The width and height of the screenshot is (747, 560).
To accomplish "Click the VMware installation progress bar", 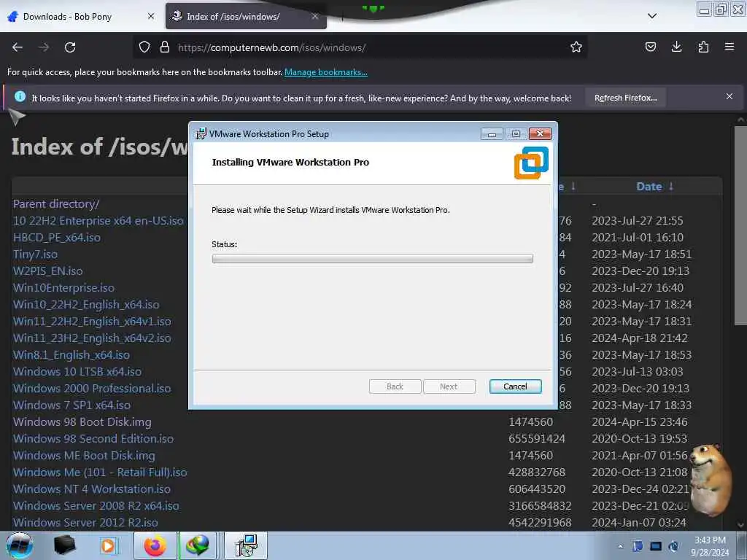I will point(373,259).
